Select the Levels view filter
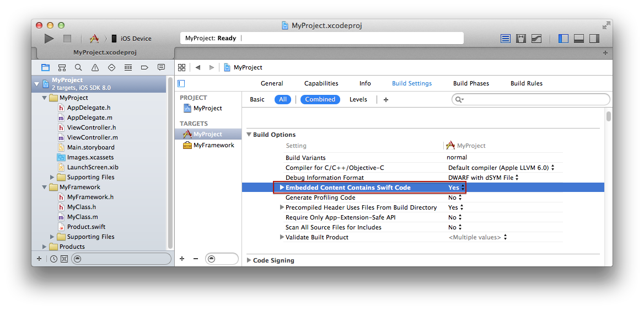 [358, 99]
